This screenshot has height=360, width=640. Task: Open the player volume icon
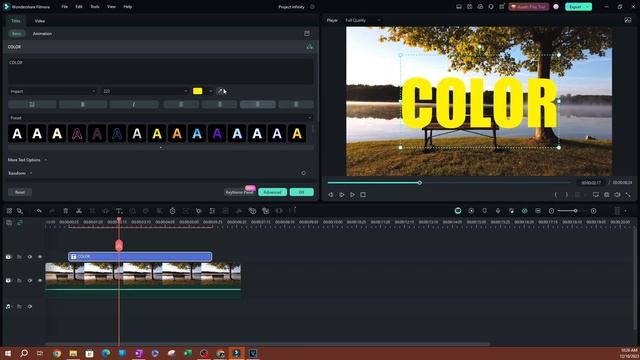[x=617, y=195]
